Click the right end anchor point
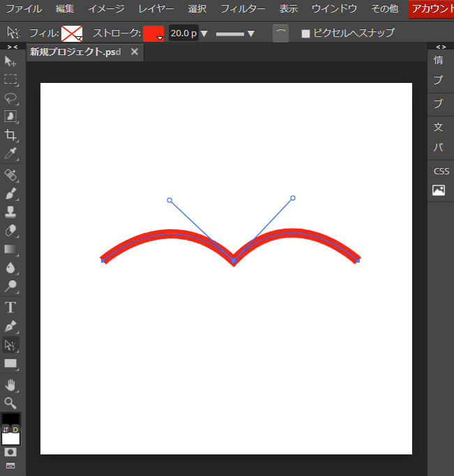454x476 pixels. tap(358, 261)
